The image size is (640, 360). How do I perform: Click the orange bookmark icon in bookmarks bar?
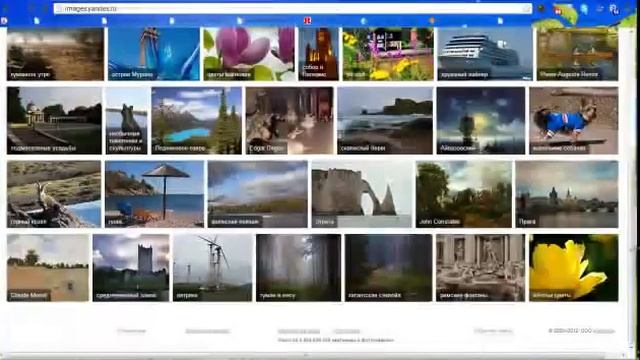(431, 20)
